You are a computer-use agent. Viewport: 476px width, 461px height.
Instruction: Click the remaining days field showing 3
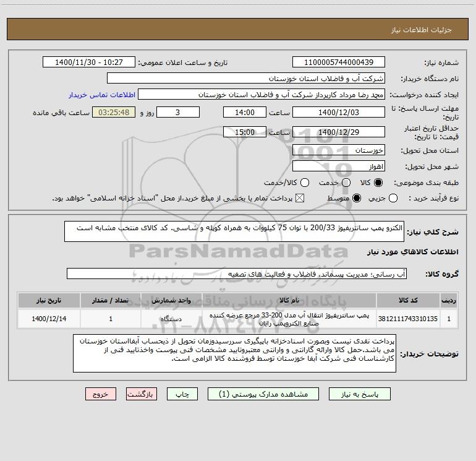[178, 112]
